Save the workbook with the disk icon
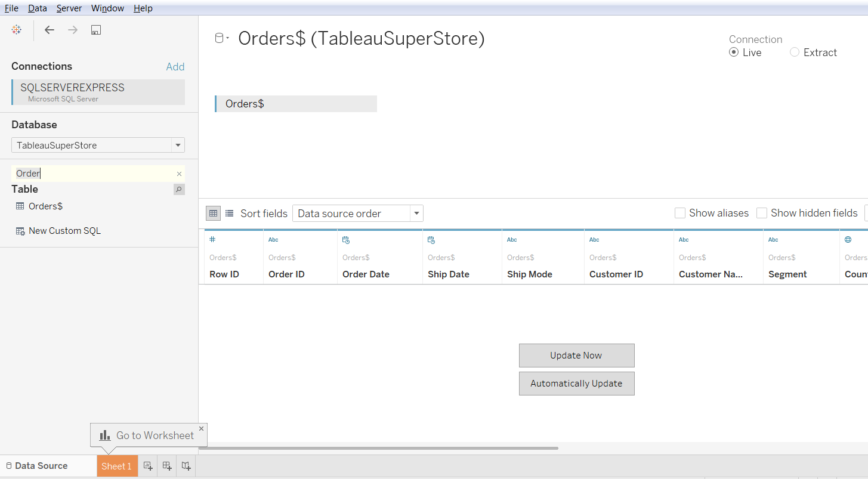The width and height of the screenshot is (868, 479). [95, 30]
